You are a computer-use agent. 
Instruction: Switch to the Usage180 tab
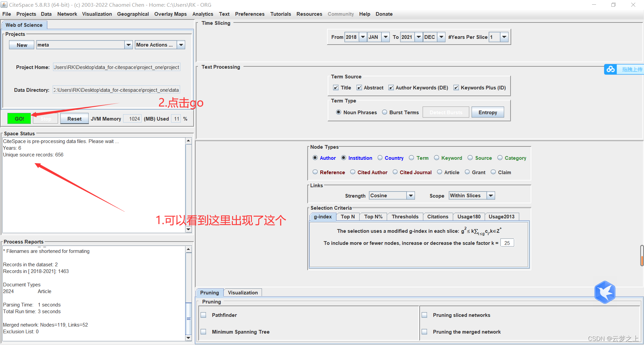click(x=469, y=217)
